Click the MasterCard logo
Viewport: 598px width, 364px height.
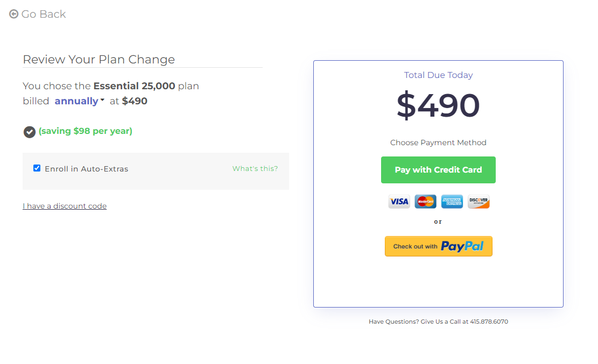tap(425, 202)
